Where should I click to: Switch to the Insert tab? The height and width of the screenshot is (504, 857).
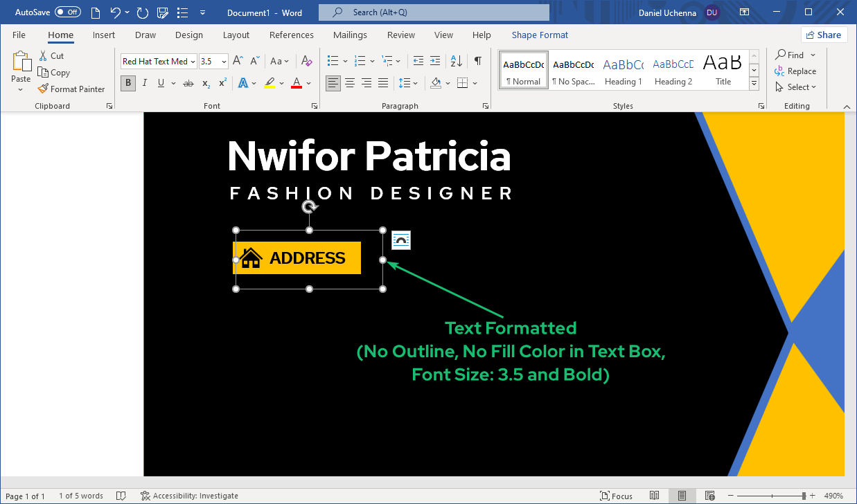point(104,35)
